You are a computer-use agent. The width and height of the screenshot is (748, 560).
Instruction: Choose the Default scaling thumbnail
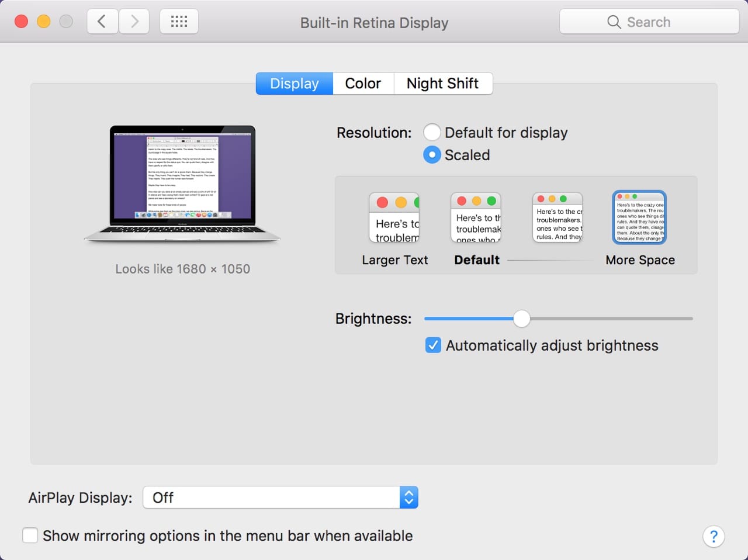(x=476, y=217)
